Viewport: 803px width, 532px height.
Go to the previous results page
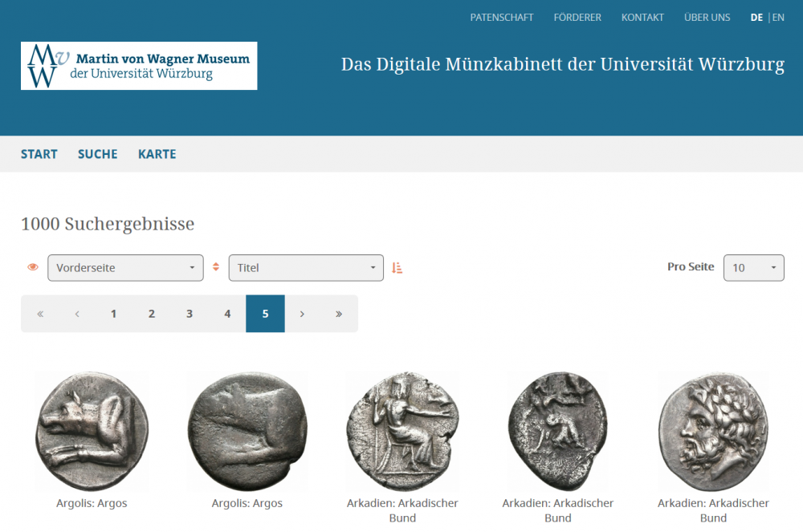(77, 314)
